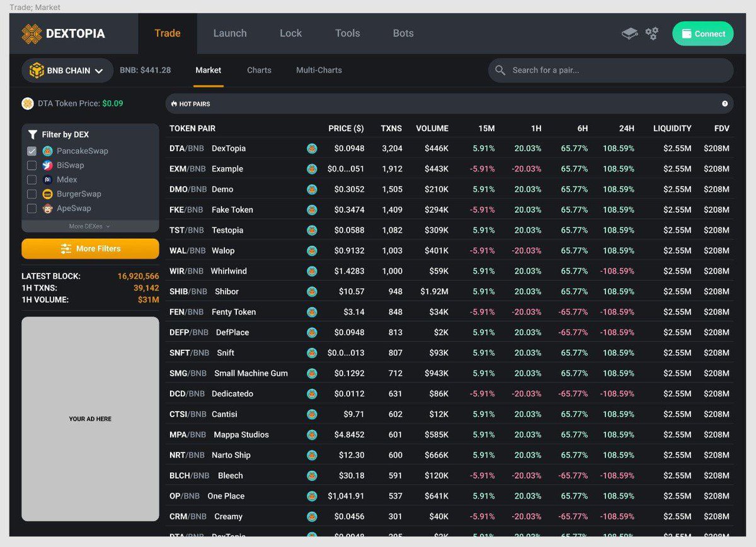This screenshot has height=547, width=756.
Task: Uncheck the PancakeSwap DEX filter
Action: pos(31,151)
